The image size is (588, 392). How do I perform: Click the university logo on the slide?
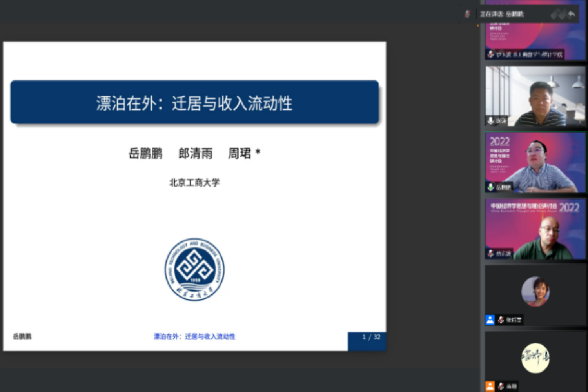click(194, 270)
